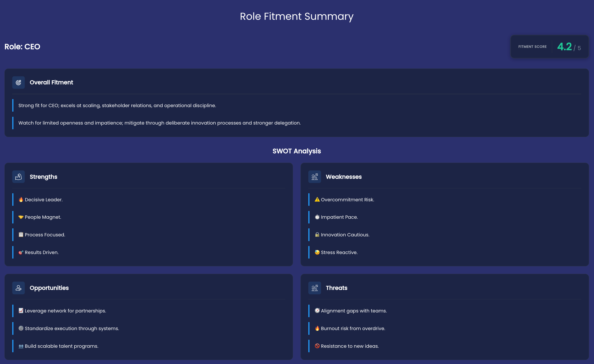Toggle the handshake marker on People Magnet
594x364 pixels.
21,217
